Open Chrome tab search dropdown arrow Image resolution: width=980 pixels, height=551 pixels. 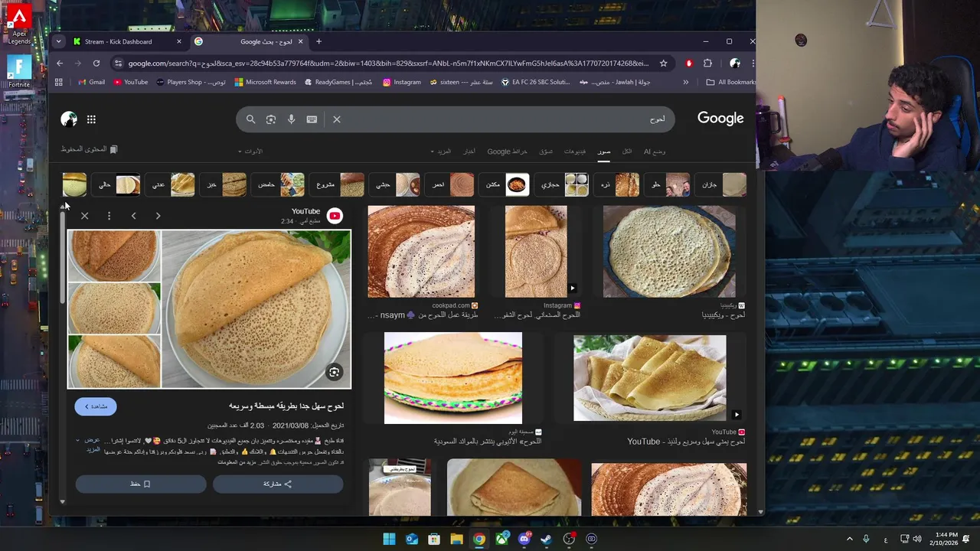coord(59,41)
